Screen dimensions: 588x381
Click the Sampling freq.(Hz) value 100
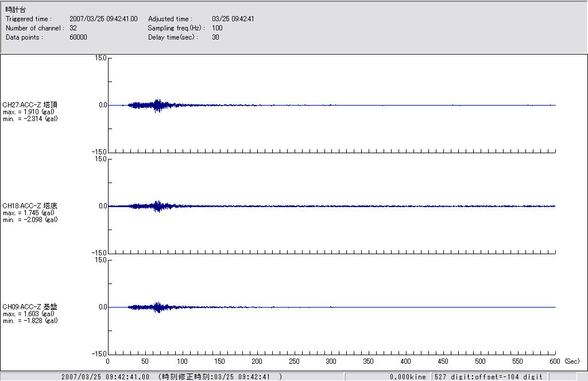[x=217, y=28]
